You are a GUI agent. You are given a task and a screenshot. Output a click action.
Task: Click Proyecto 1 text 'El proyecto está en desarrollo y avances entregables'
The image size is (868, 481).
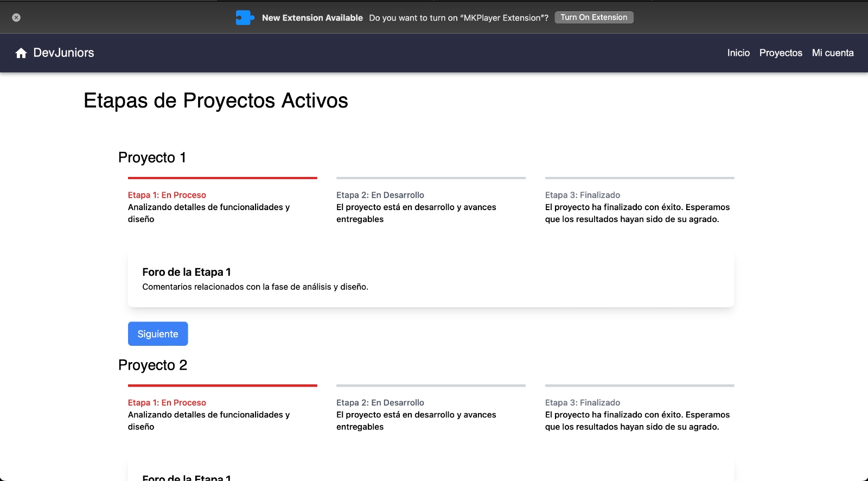pyautogui.click(x=416, y=213)
